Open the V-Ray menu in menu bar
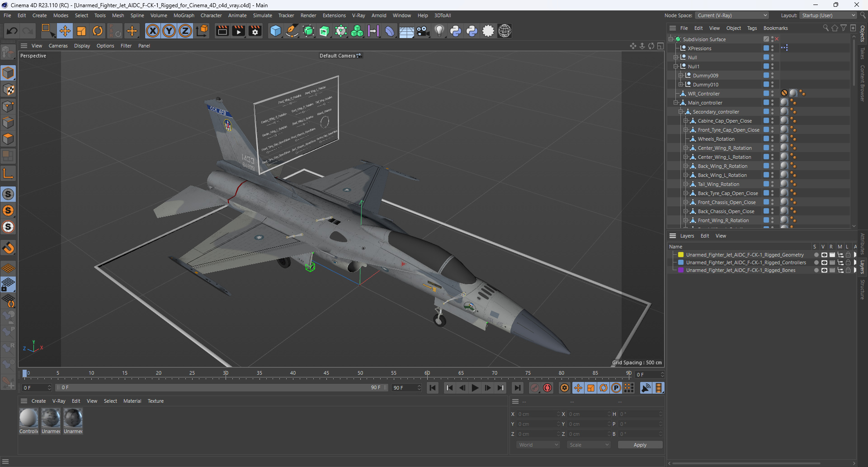This screenshot has width=868, height=467. pos(359,15)
